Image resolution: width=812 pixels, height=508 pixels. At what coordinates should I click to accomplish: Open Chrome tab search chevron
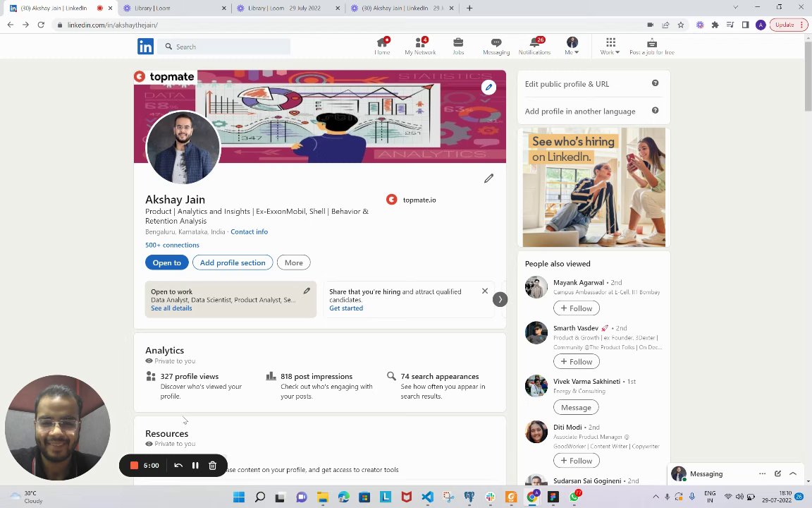pos(735,8)
